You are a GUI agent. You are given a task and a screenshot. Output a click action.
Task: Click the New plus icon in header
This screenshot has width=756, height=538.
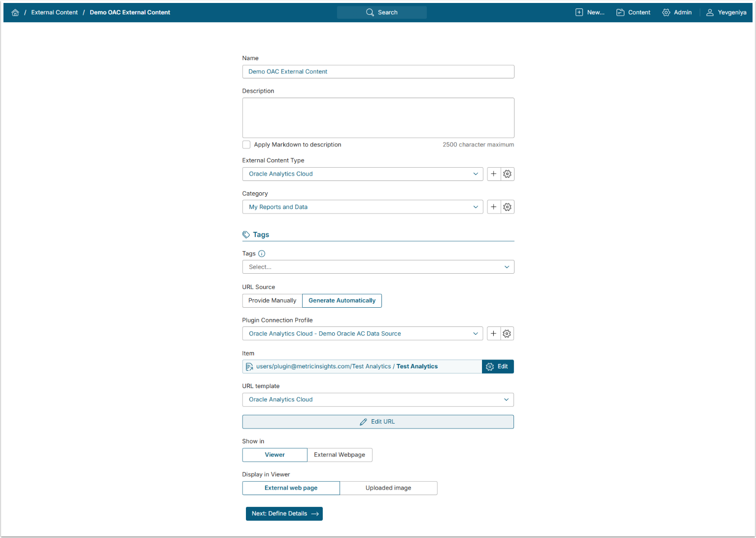(579, 12)
